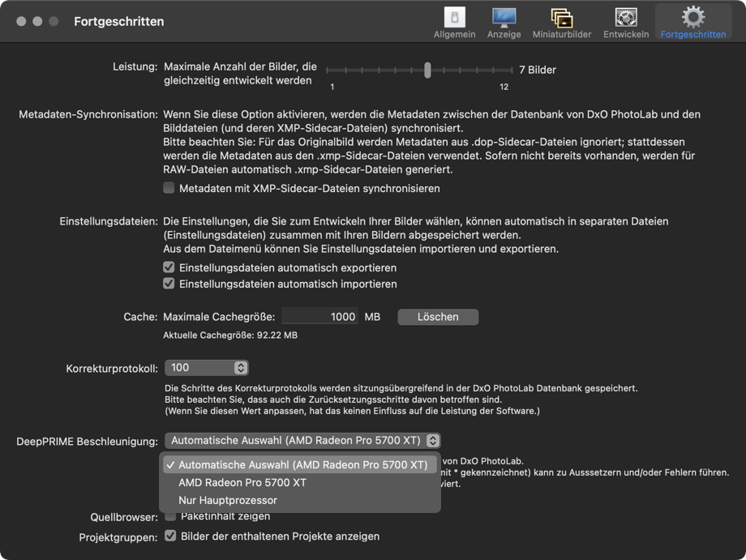Viewport: 746px width, 560px height.
Task: Open the Anzeige monitor icon
Action: click(504, 18)
